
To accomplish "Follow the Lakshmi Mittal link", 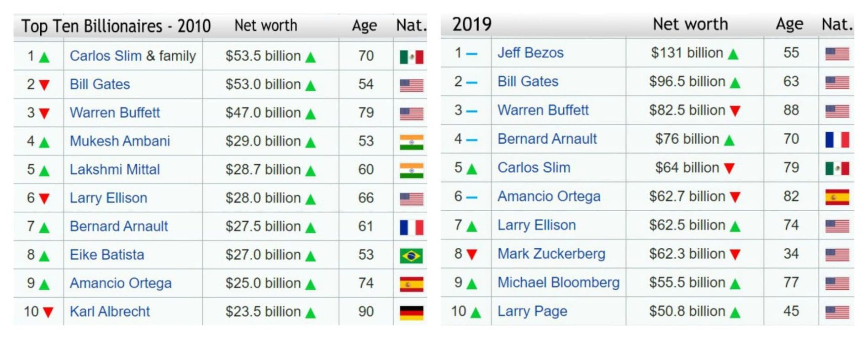I will click(x=115, y=170).
